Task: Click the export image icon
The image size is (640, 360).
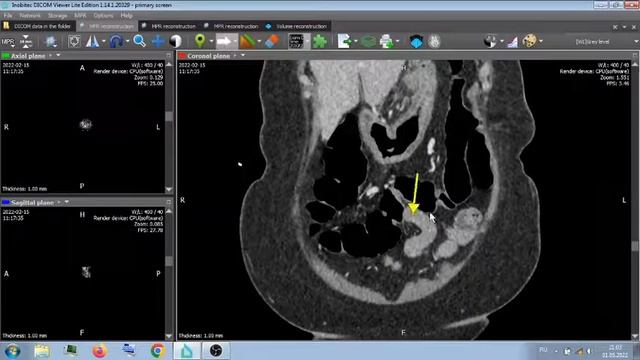Action: click(x=344, y=41)
